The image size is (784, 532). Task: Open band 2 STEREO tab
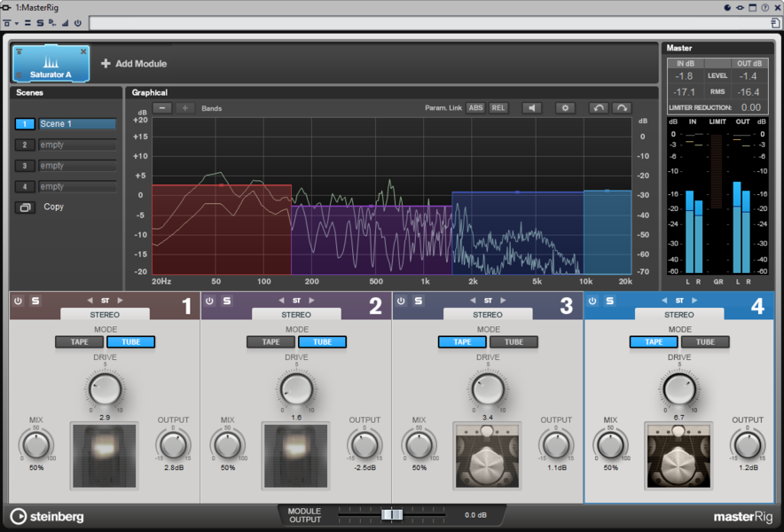pyautogui.click(x=296, y=315)
